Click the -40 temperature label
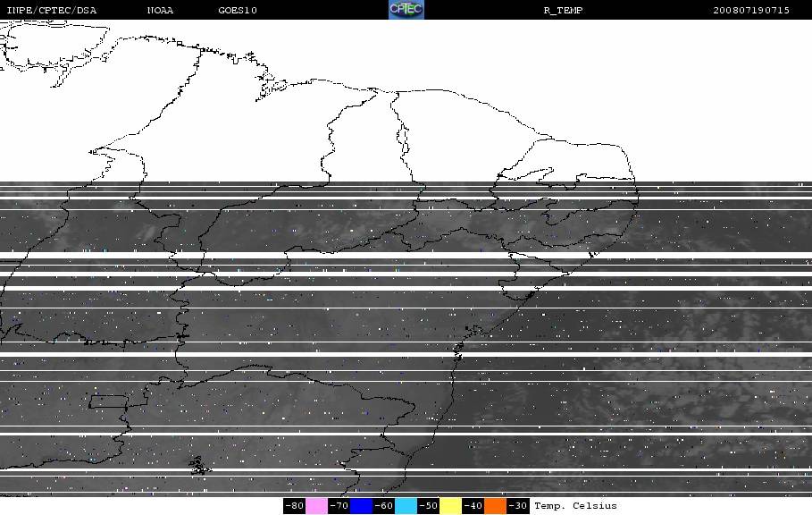Screen dimensions: 812x515 click(x=473, y=506)
